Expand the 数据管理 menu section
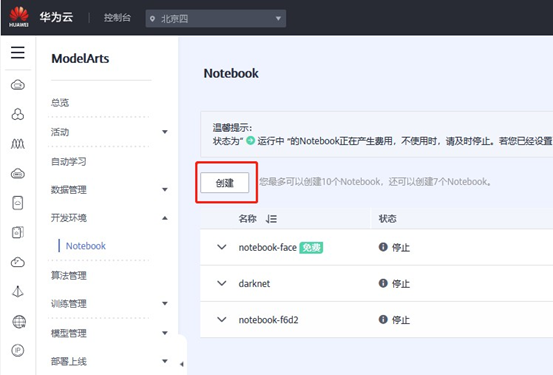The width and height of the screenshot is (553, 375). coord(165,189)
